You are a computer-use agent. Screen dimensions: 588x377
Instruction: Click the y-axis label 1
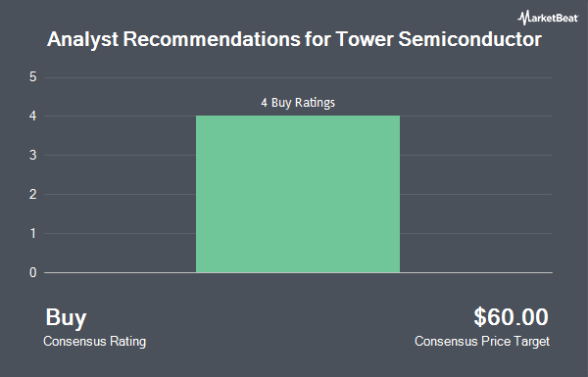coord(33,233)
